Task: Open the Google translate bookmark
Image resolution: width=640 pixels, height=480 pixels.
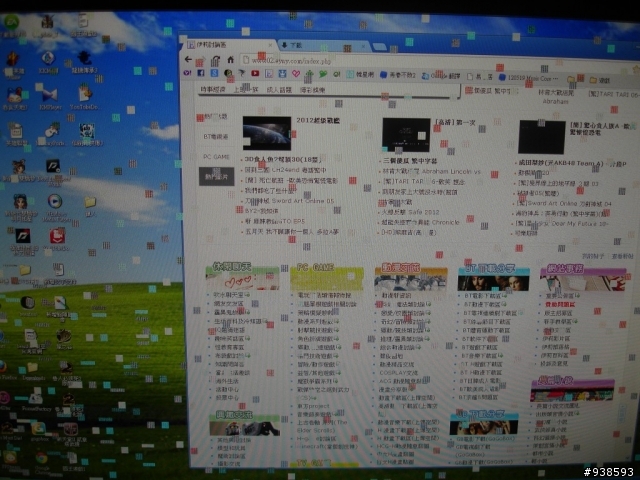Action: click(x=441, y=76)
